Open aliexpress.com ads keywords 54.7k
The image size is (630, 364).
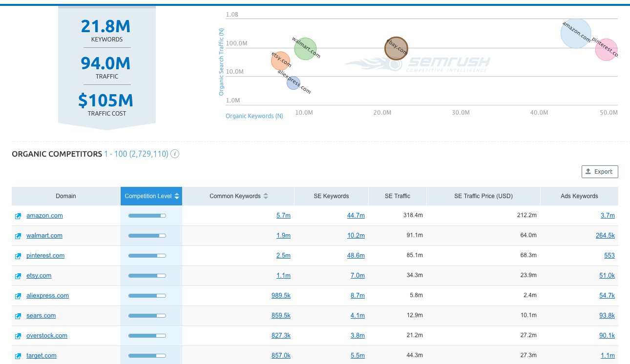click(x=607, y=296)
